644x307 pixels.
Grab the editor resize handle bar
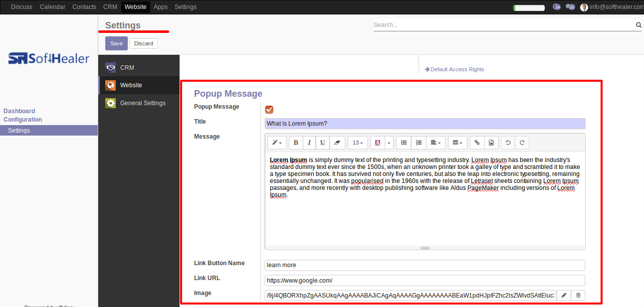[x=425, y=248]
